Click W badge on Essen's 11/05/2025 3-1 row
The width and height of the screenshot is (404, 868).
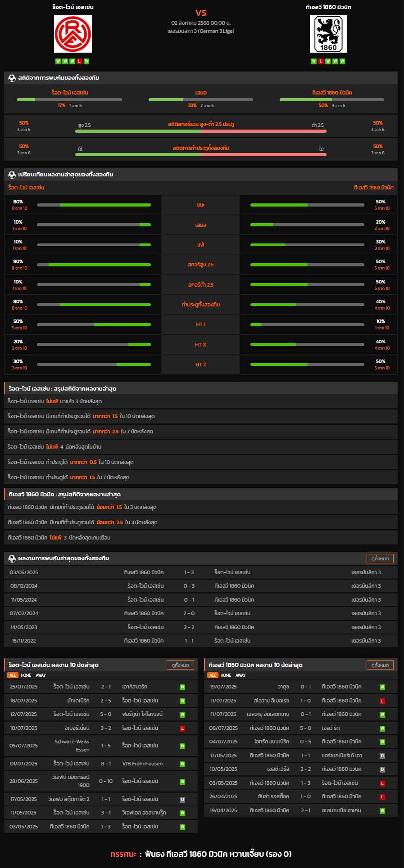pos(182,813)
